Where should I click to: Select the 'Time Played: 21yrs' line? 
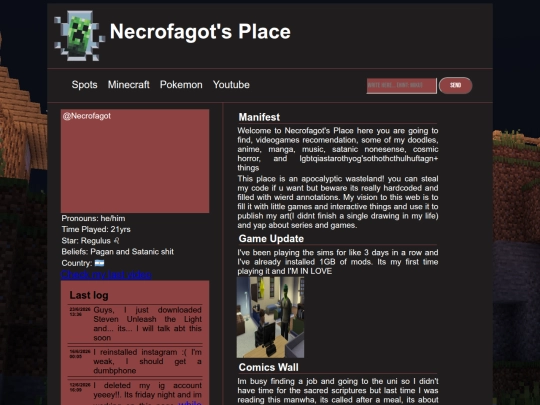96,229
